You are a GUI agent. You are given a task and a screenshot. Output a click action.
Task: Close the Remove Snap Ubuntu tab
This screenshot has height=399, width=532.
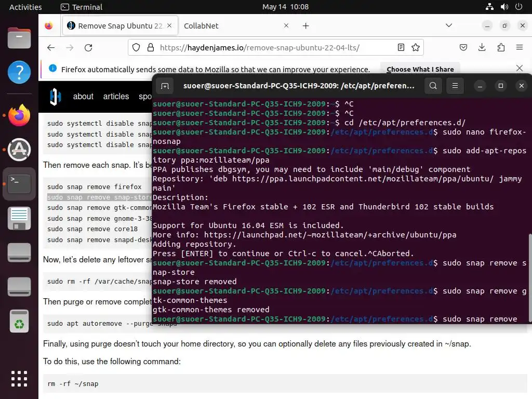tap(169, 26)
